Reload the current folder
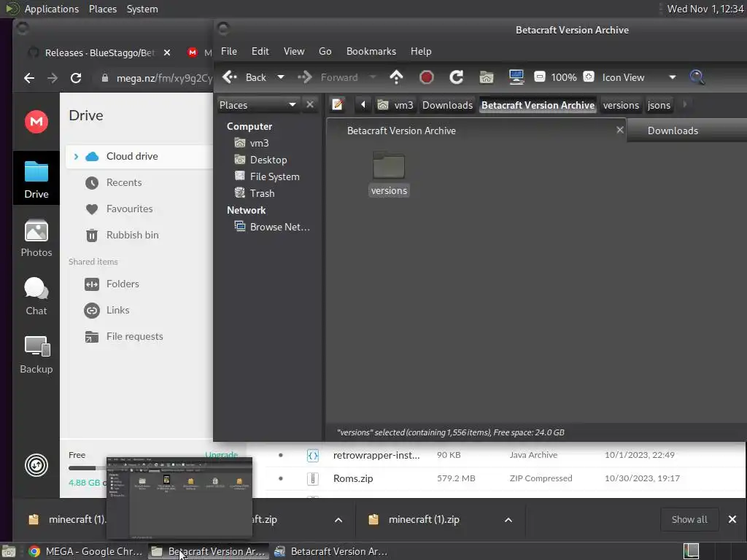Viewport: 747px width, 560px height. click(x=457, y=77)
